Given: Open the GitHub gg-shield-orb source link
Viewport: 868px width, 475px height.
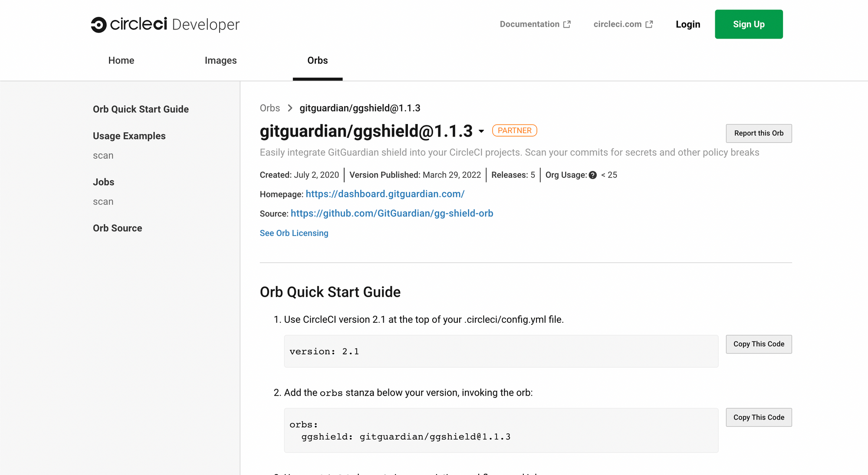Looking at the screenshot, I should coord(391,213).
